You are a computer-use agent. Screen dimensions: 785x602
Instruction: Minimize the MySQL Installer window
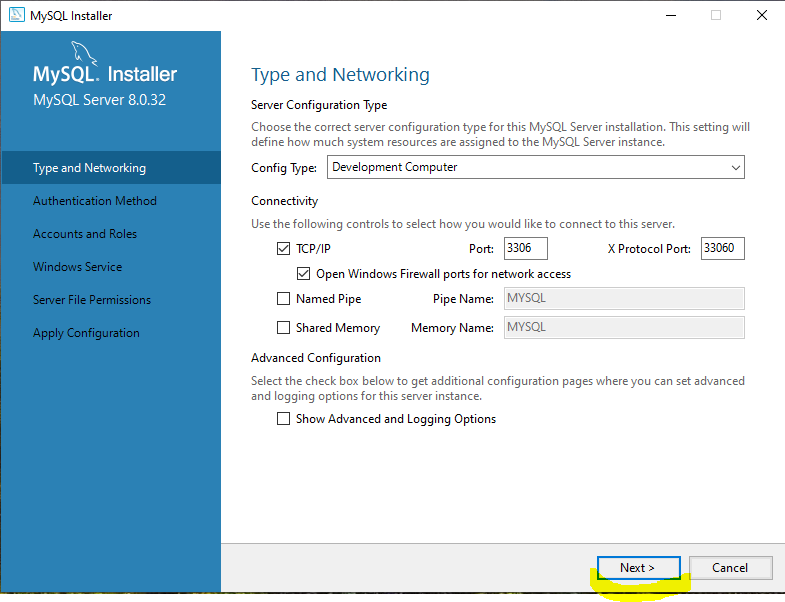pos(671,16)
